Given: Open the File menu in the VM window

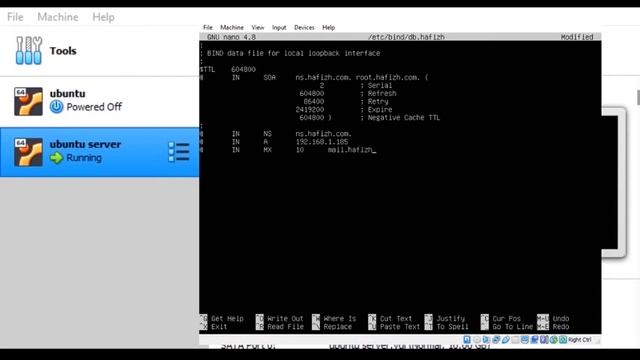Looking at the screenshot, I should (208, 27).
